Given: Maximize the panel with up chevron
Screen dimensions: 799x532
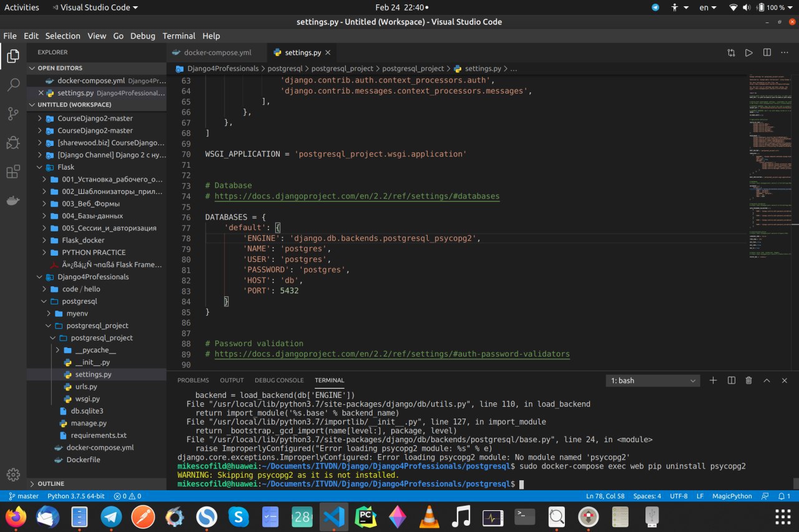Looking at the screenshot, I should (x=767, y=380).
